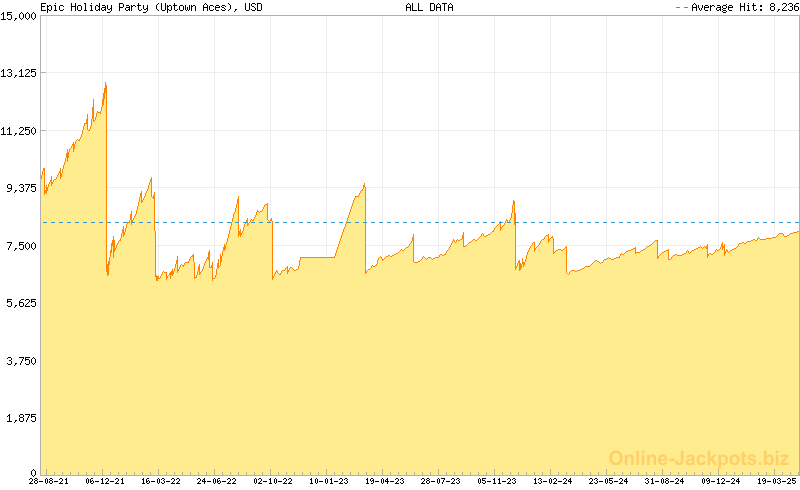
Task: Click the 10-01-23 date on the axis
Action: click(330, 481)
